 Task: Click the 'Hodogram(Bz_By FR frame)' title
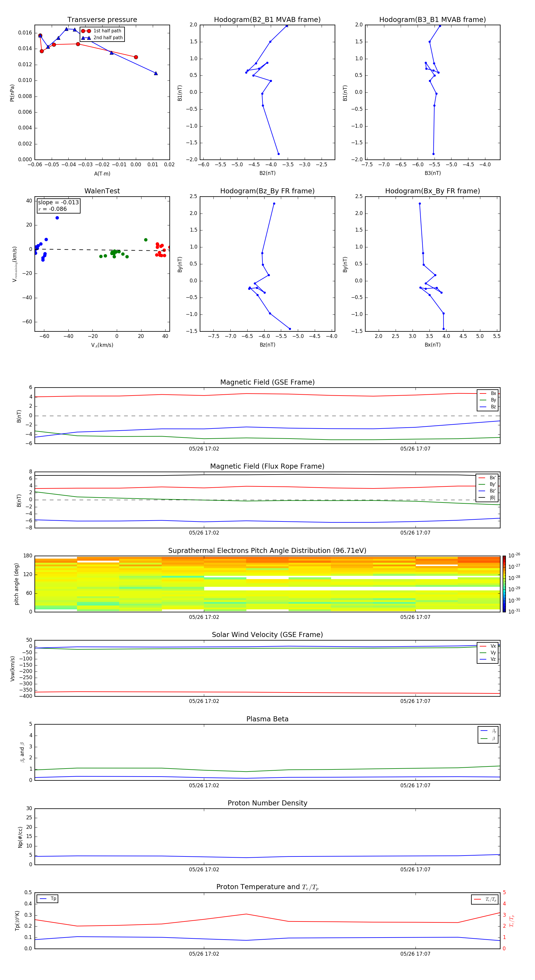coord(267,191)
